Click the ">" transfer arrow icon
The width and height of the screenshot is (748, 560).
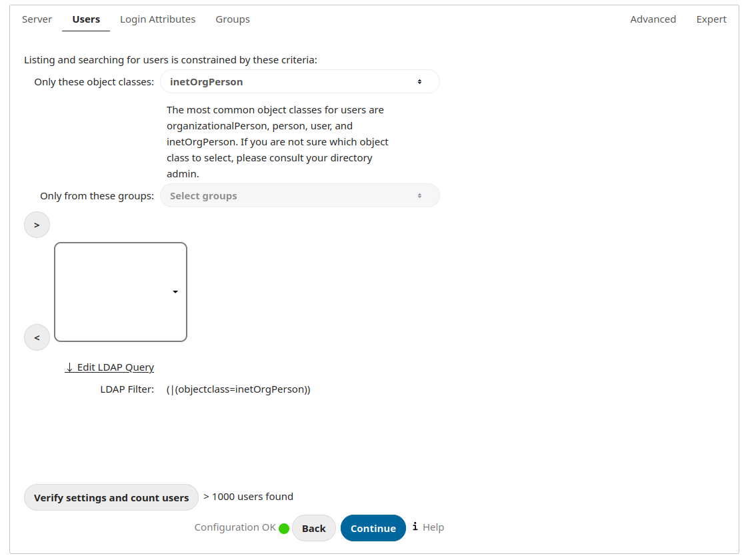tap(37, 225)
